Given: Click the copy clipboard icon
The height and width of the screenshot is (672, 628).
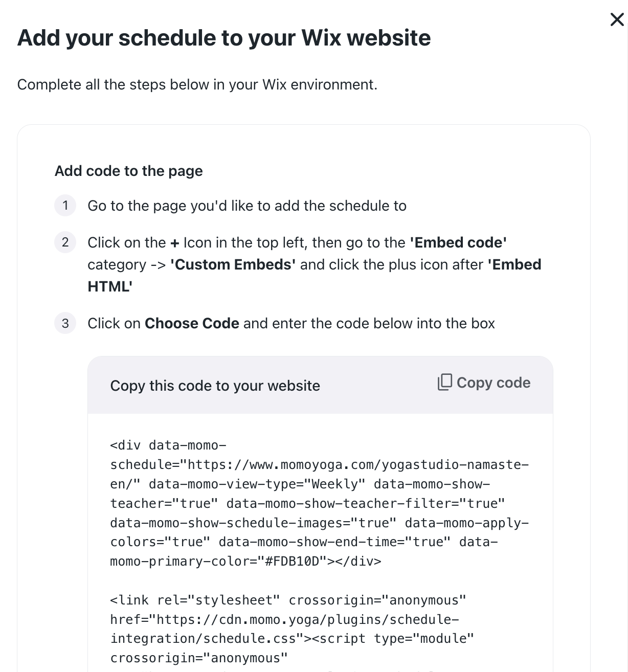Looking at the screenshot, I should [x=444, y=382].
